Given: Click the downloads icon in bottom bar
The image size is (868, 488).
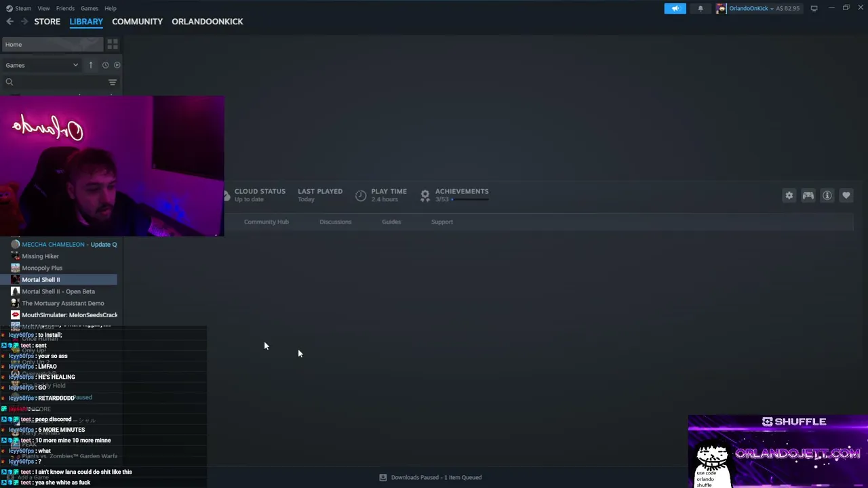Looking at the screenshot, I should pos(383,477).
